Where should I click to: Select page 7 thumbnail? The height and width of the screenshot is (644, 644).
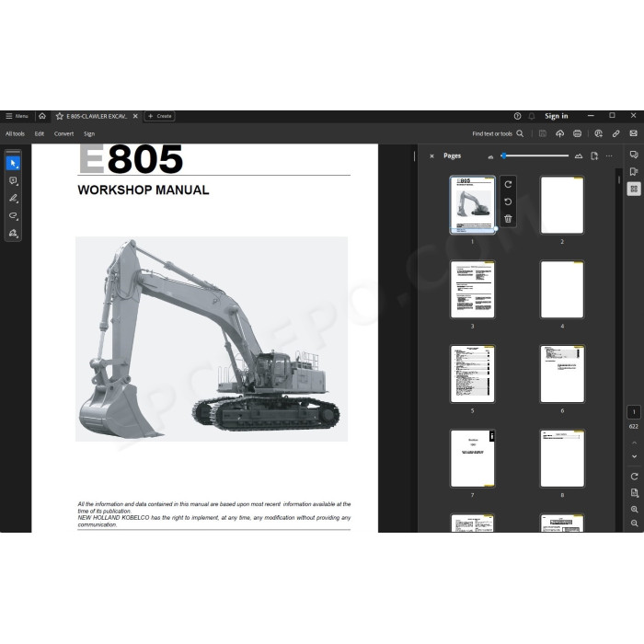(x=472, y=458)
